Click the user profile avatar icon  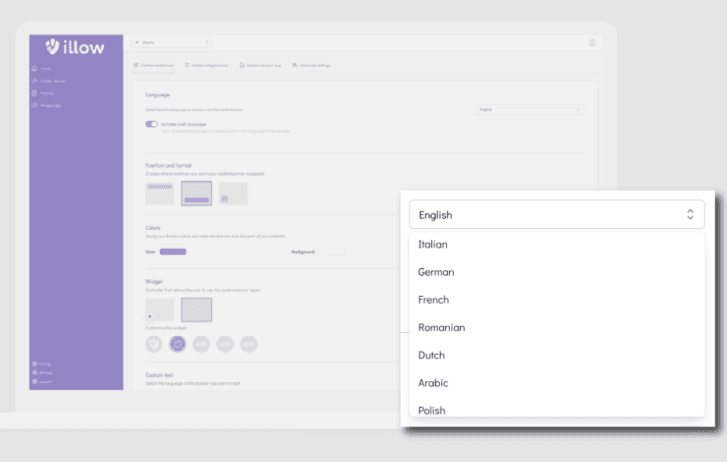592,43
